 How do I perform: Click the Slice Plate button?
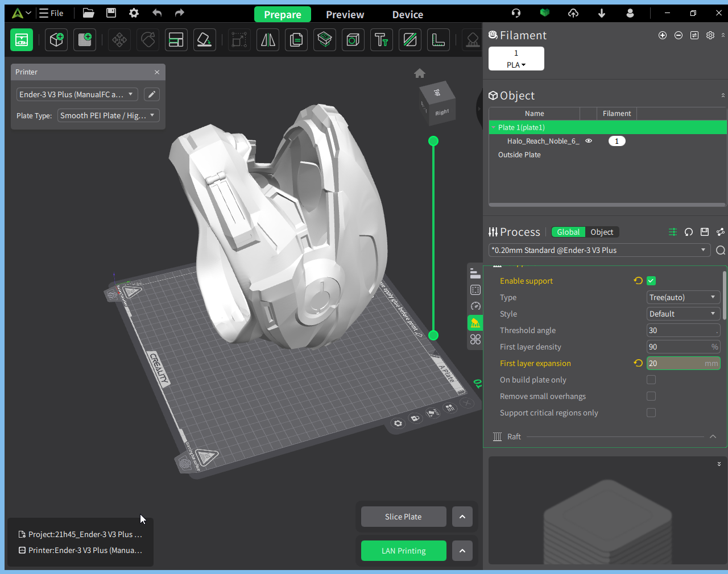point(403,517)
